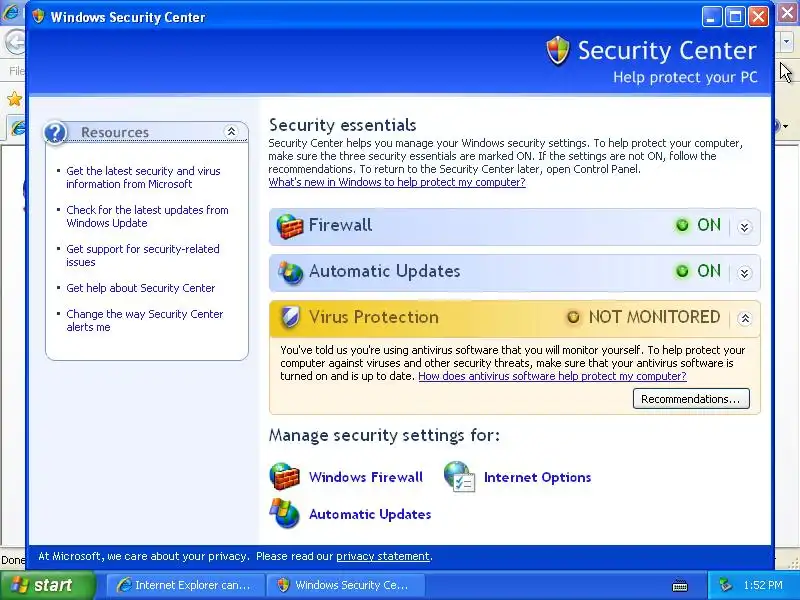This screenshot has width=800, height=600.
Task: Maximize the Windows Security Center window
Action: click(x=735, y=17)
